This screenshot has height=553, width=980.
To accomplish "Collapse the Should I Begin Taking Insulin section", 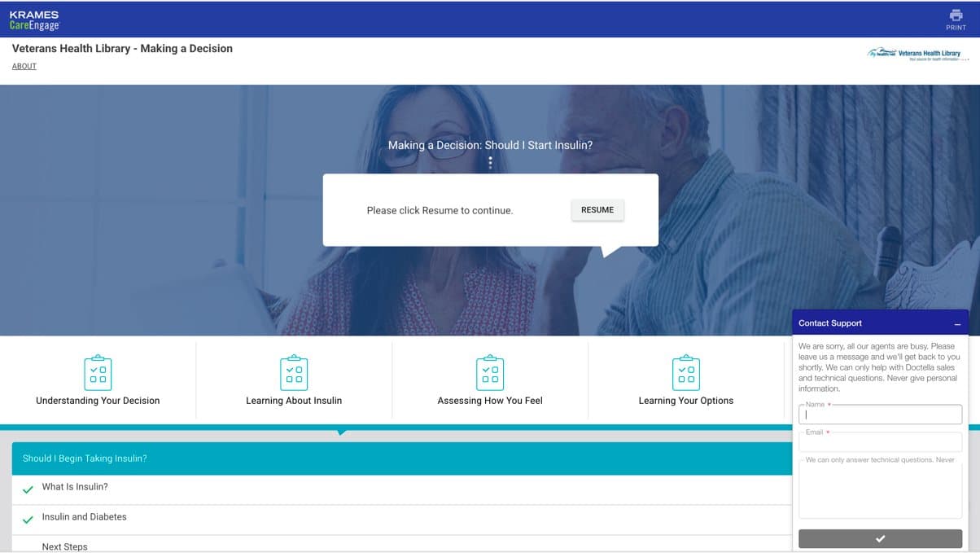I will pyautogui.click(x=402, y=459).
